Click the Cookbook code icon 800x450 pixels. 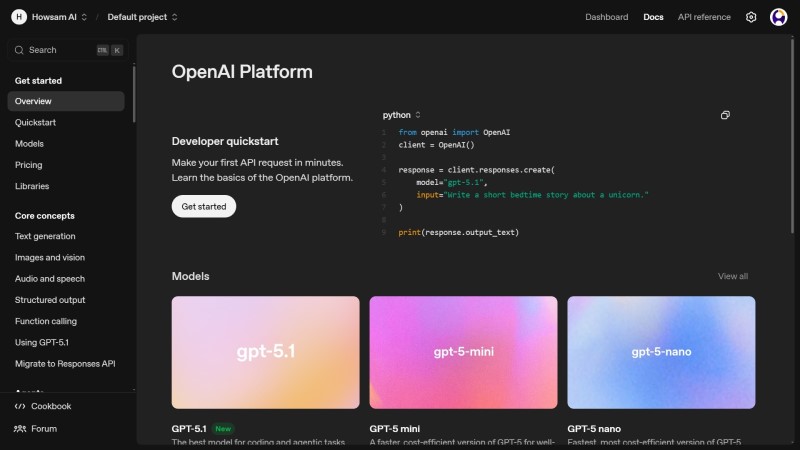coord(20,407)
